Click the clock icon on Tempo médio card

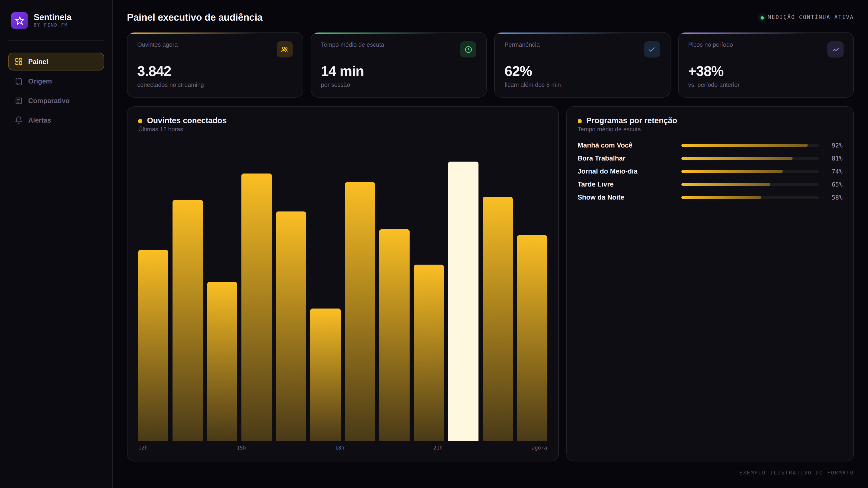coord(468,50)
